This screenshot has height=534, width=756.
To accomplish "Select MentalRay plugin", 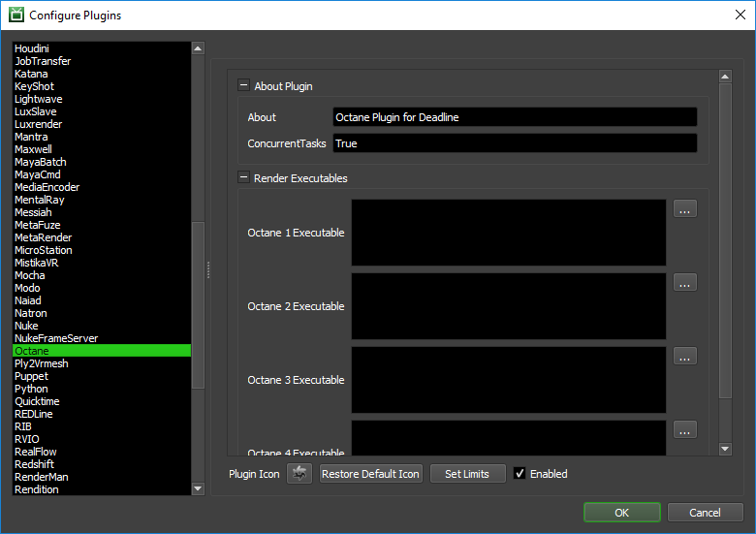I will click(102, 200).
